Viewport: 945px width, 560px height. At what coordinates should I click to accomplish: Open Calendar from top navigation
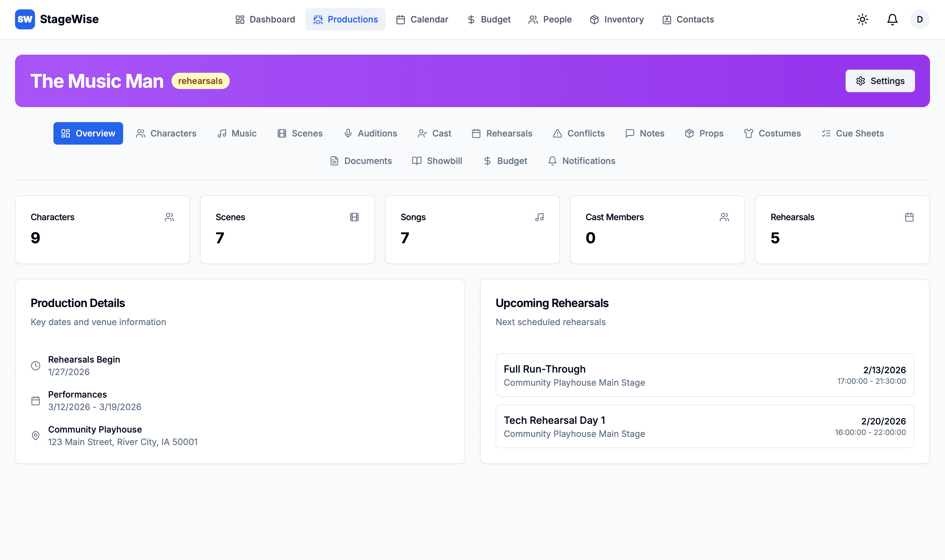(x=422, y=19)
